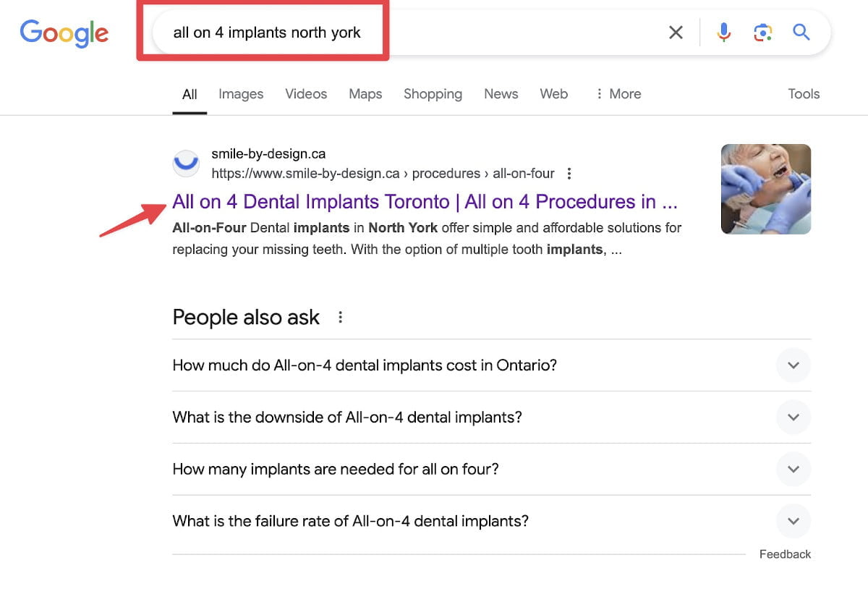Open the More search filters dropdown

(x=618, y=94)
